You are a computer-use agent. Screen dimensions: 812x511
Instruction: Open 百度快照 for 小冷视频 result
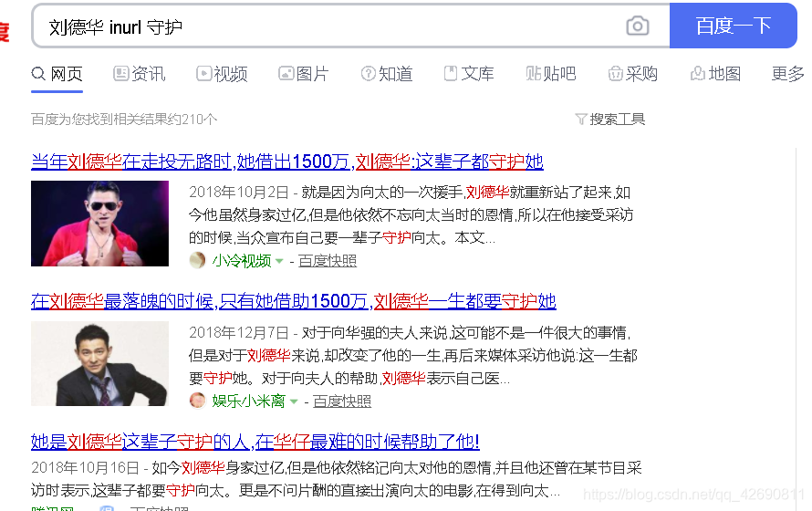coord(328,260)
